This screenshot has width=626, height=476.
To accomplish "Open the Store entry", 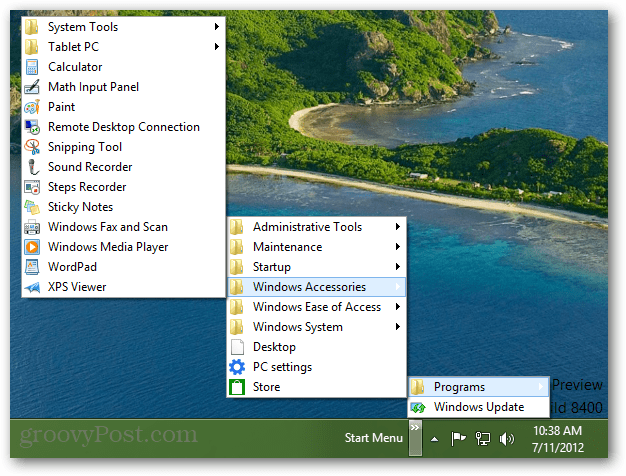I will pos(317,387).
